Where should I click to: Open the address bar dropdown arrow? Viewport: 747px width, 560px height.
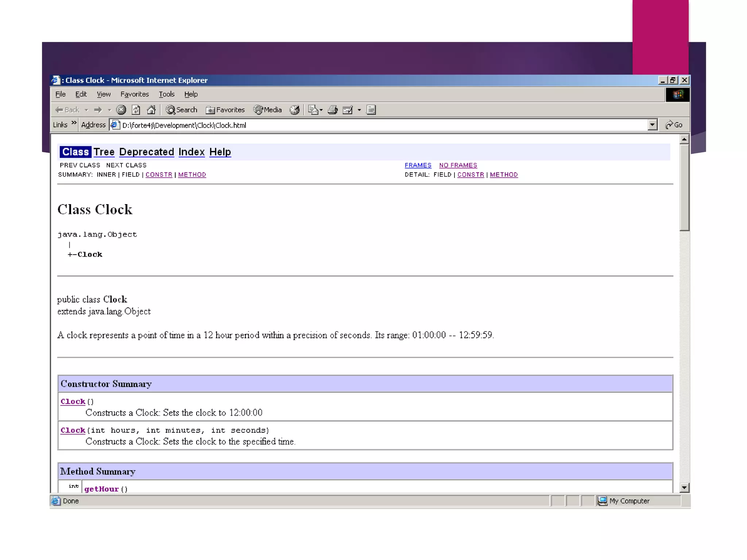point(653,125)
